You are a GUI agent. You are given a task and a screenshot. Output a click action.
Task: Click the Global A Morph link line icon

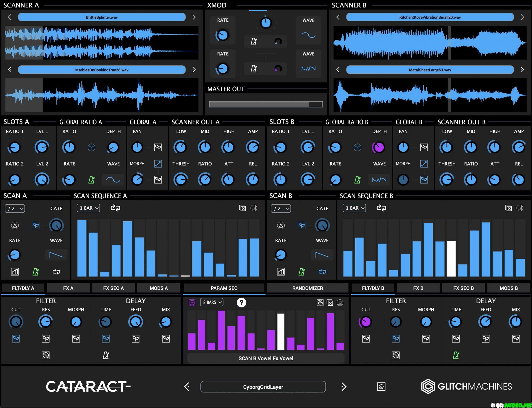[x=158, y=164]
